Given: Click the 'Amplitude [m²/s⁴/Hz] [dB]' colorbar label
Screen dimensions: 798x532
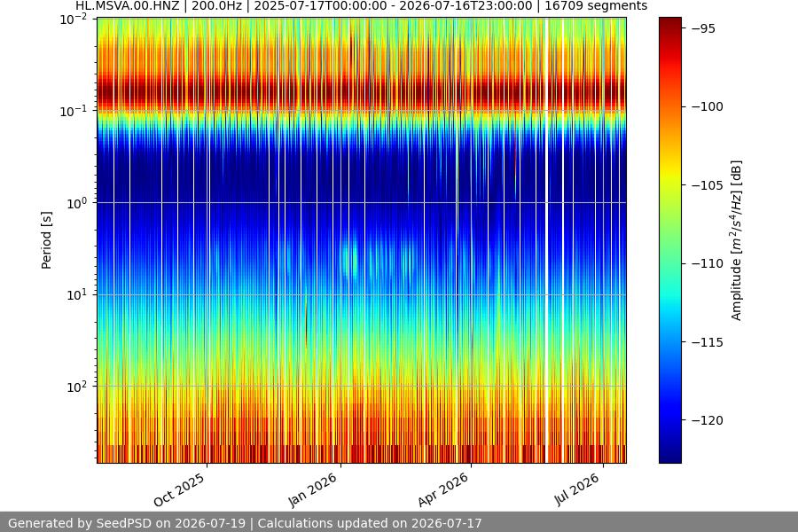Looking at the screenshot, I should click(737, 240).
